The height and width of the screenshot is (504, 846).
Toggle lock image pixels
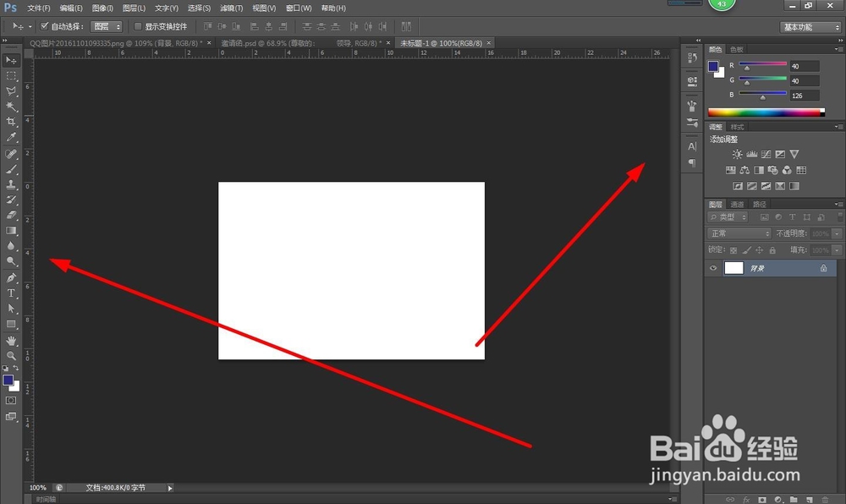[x=747, y=250]
